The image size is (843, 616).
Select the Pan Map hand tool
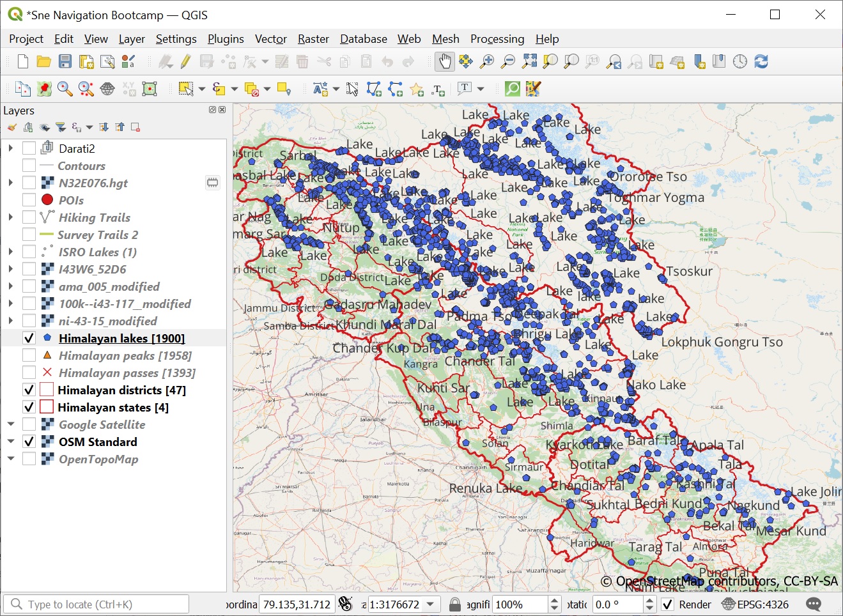[x=444, y=61]
